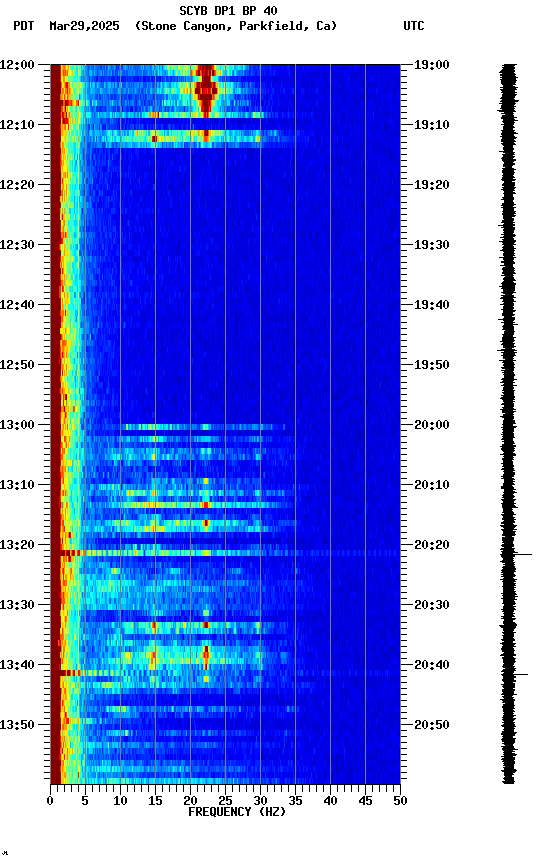Viewport: 552px width, 864px height.
Task: Click the "13:50" PDT time label
Action: 17,725
